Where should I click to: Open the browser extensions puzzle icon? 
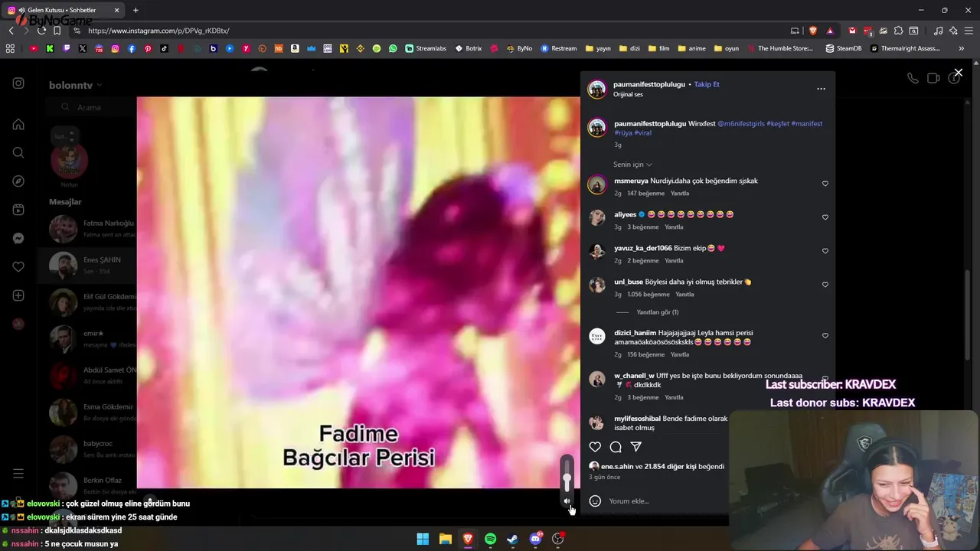[898, 31]
